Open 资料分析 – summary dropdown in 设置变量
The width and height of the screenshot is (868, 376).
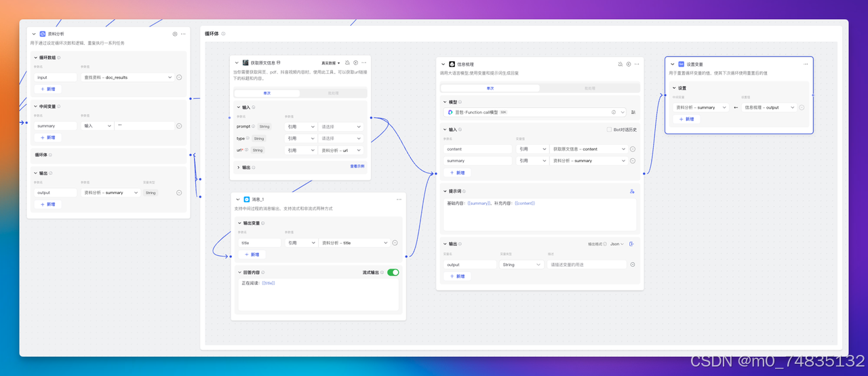(701, 107)
